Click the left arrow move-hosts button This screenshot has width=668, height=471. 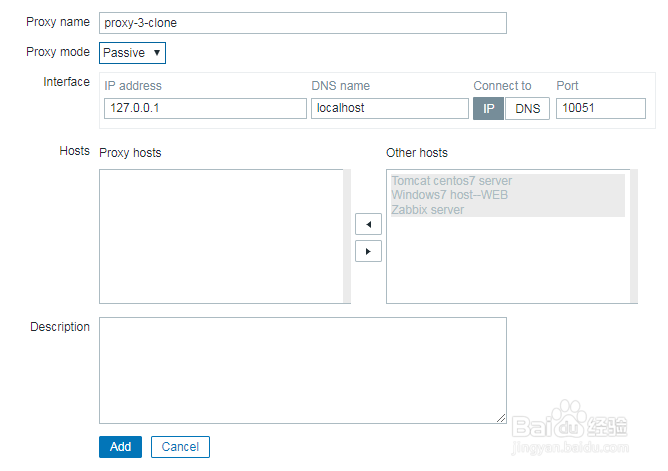point(368,224)
